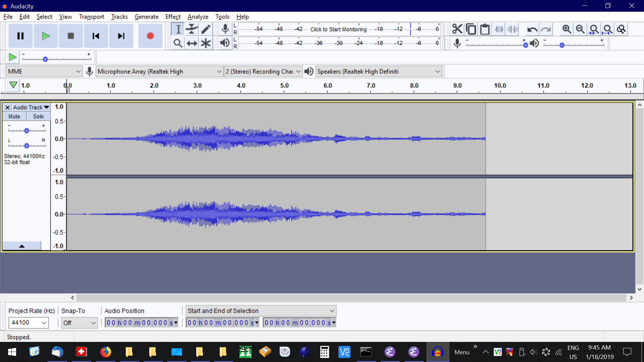The height and width of the screenshot is (362, 644).
Task: Select the Multi-Tool mode
Action: (206, 43)
